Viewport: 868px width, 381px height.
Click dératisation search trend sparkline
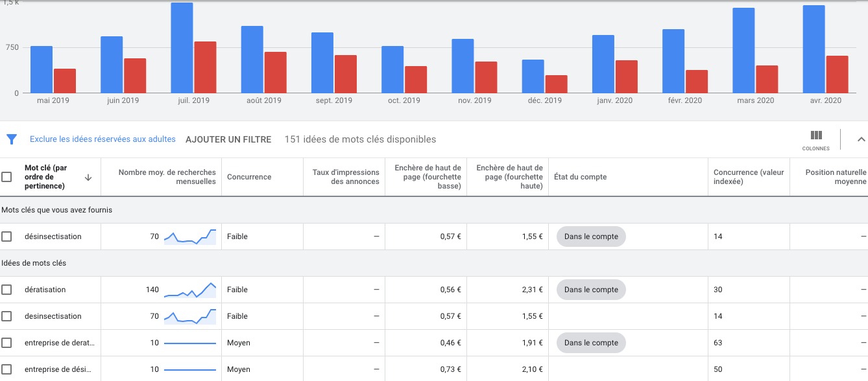click(x=189, y=290)
